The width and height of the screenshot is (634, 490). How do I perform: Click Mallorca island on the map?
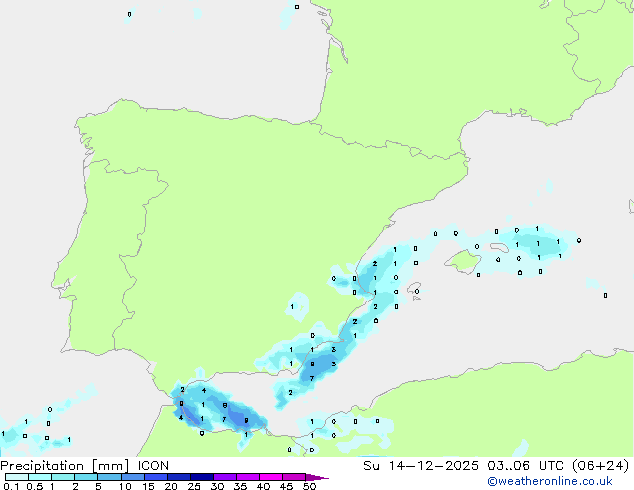tap(463, 262)
